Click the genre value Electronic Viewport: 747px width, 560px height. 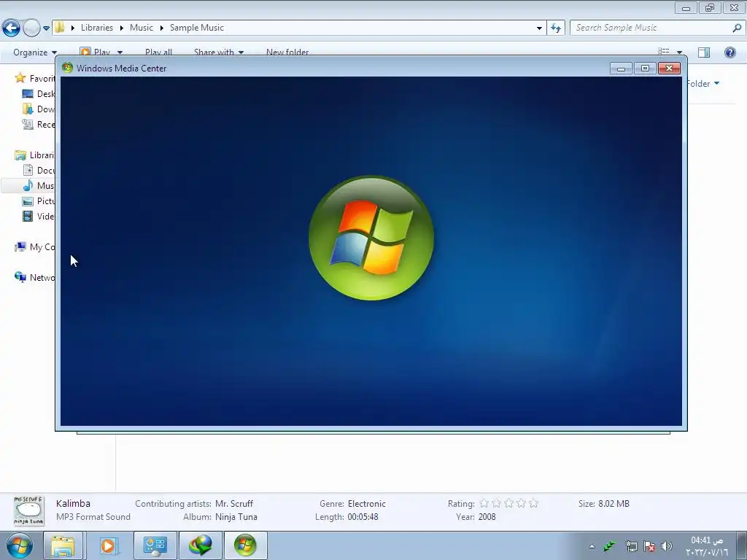pos(367,504)
